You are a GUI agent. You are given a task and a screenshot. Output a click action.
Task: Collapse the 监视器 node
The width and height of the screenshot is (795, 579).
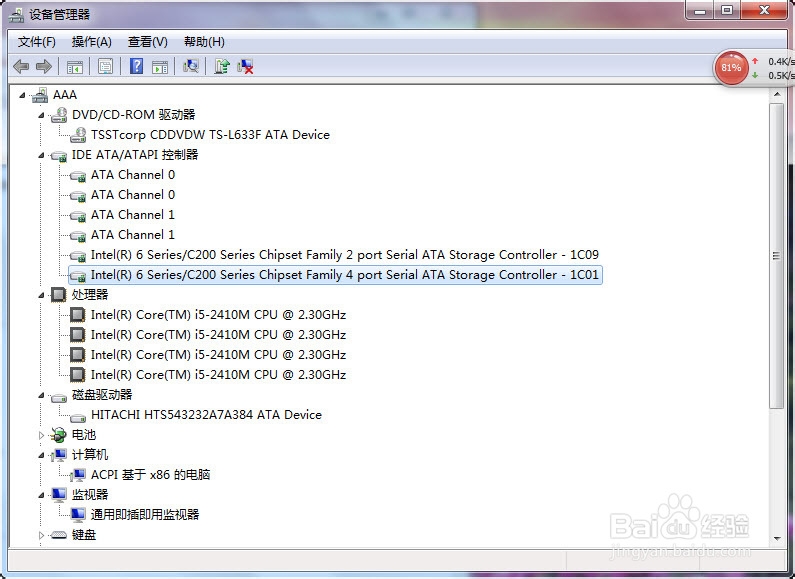42,494
